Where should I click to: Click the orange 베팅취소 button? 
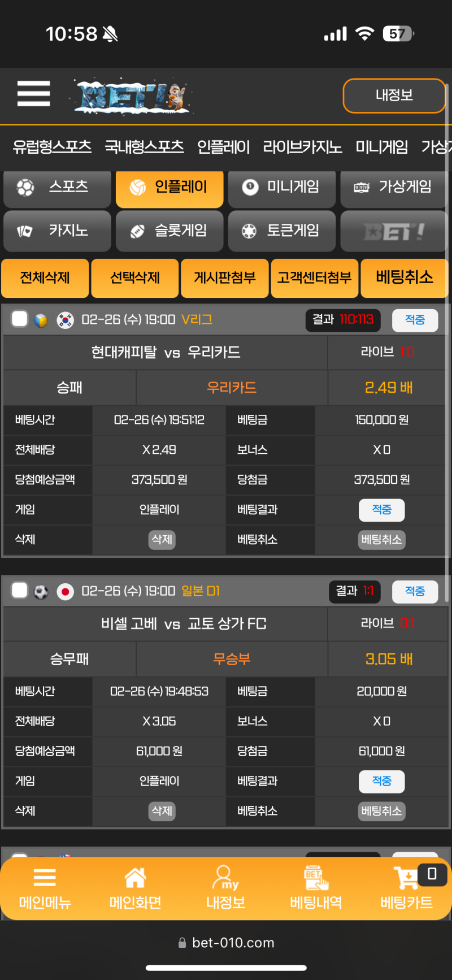pos(405,277)
